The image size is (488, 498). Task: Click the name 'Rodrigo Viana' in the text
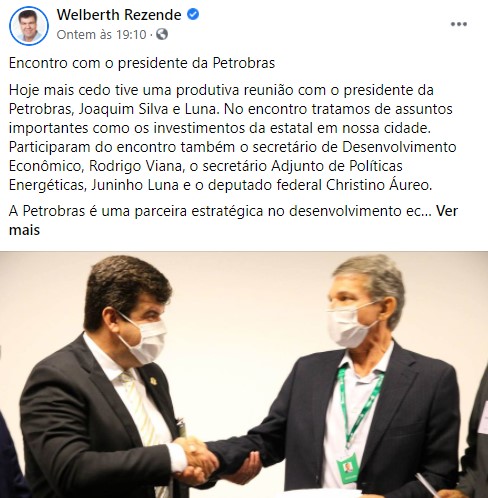coord(135,166)
